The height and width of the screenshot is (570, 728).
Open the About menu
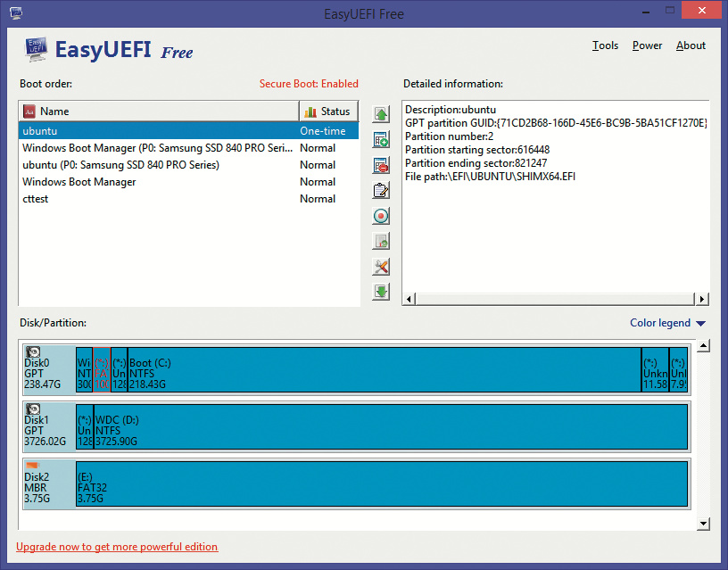691,45
